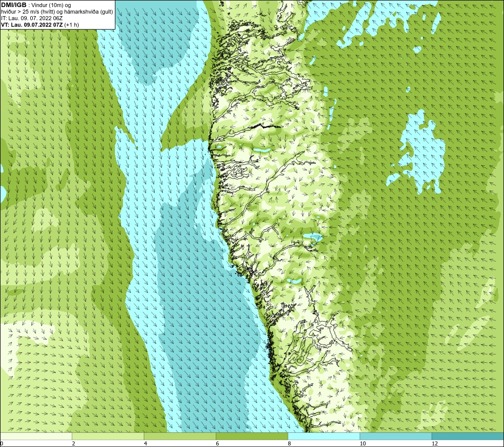Click the 2–4 m/s light green legend band
This screenshot has height=447, width=504.
(x=108, y=436)
